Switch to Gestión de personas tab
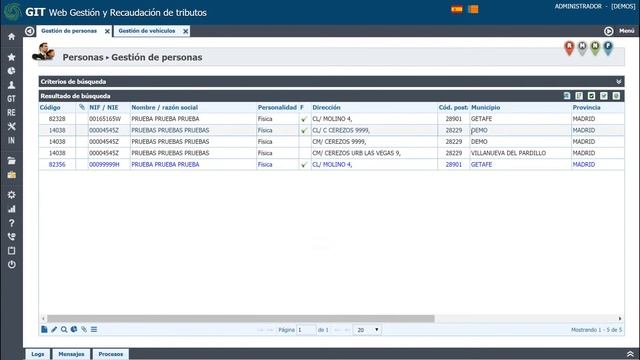This screenshot has width=640, height=360. click(x=69, y=31)
